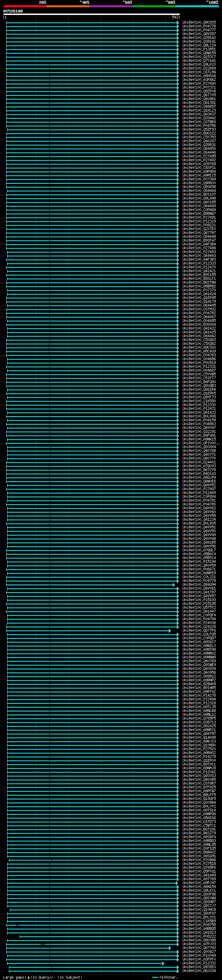
Task: Click the 542 end position label
Action: [175, 17]
